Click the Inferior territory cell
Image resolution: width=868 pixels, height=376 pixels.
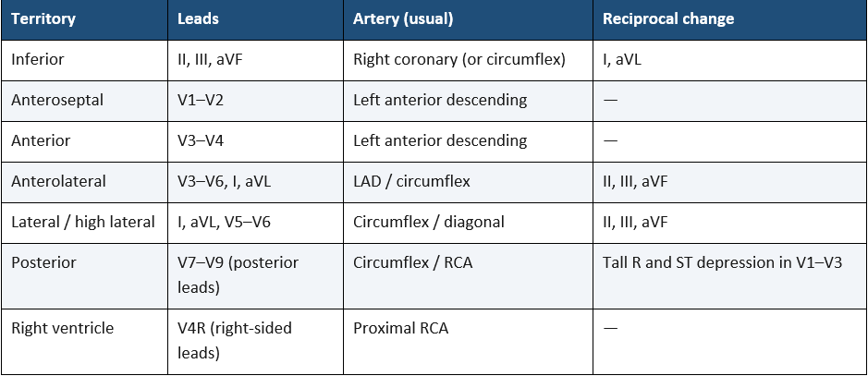point(84,60)
